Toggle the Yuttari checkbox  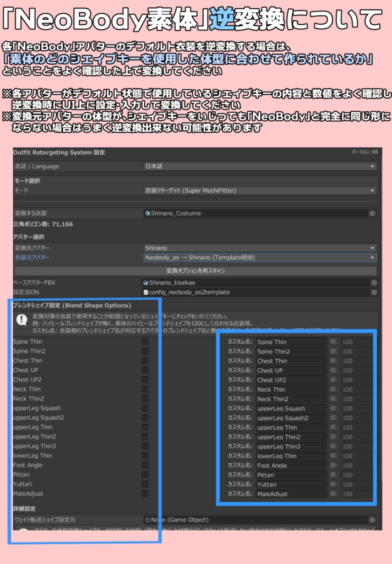point(145,484)
